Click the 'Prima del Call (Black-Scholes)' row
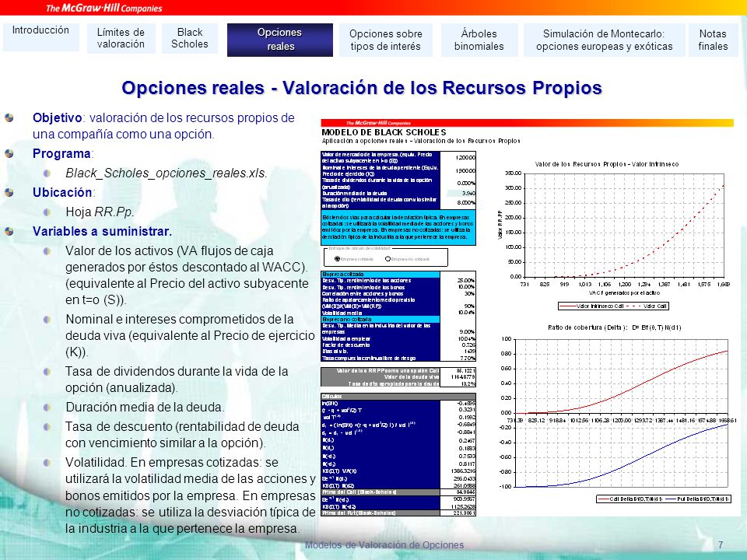 click(x=398, y=492)
